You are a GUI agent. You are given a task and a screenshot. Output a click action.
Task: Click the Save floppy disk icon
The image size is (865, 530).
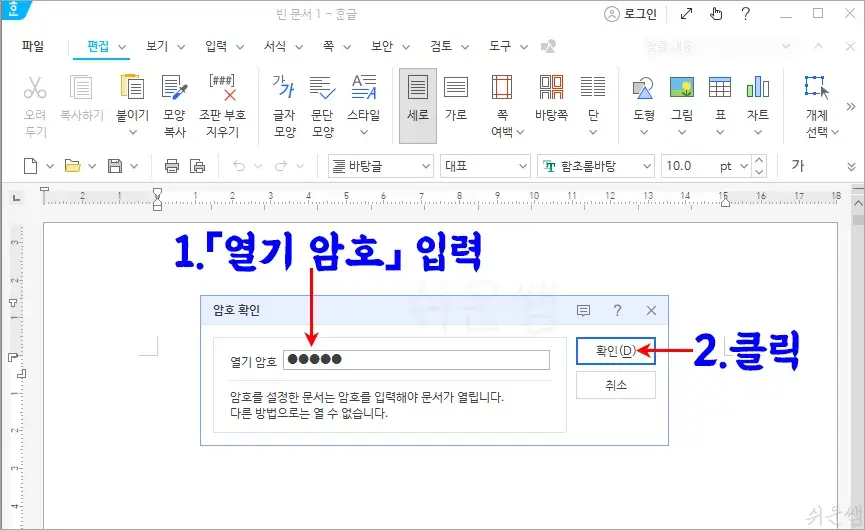115,165
